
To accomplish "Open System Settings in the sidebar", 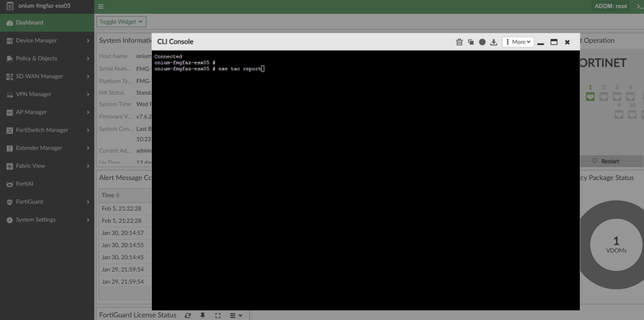I will click(47, 220).
